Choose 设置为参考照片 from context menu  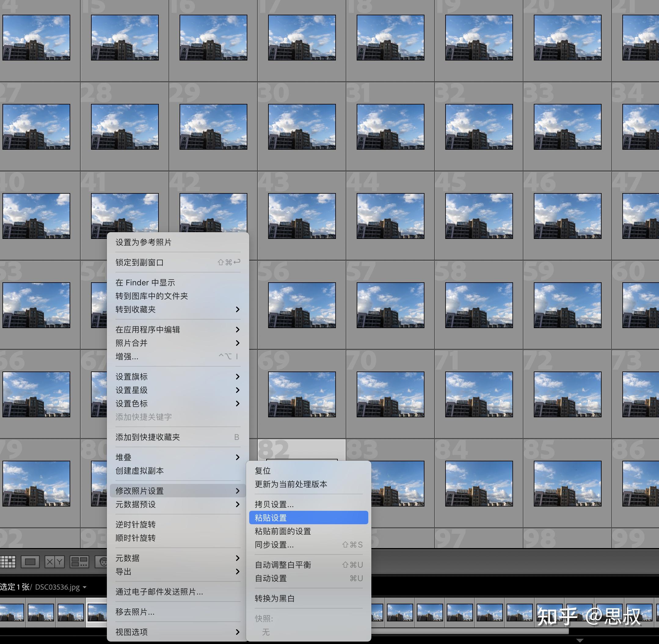click(178, 242)
